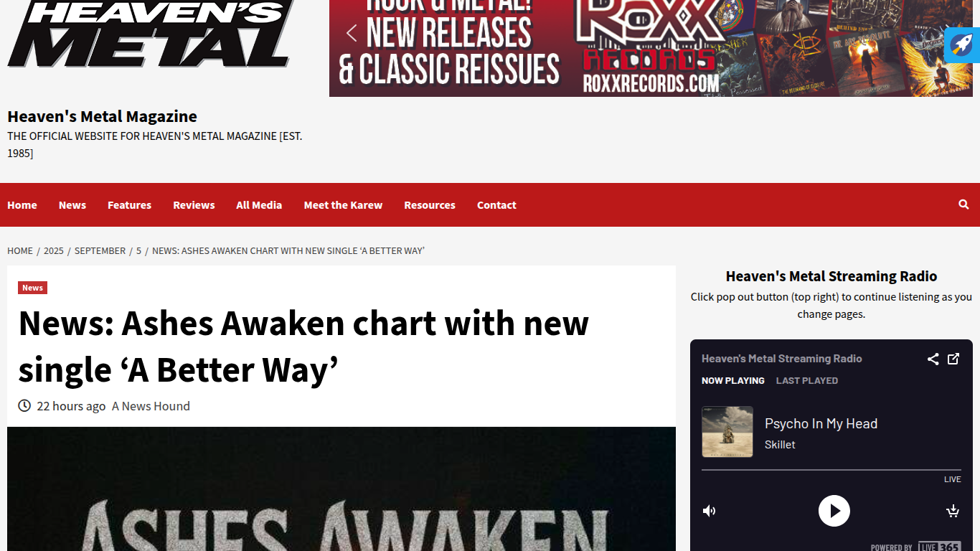Open the Reviews menu item
Screen dimensions: 980x551
[x=194, y=205]
